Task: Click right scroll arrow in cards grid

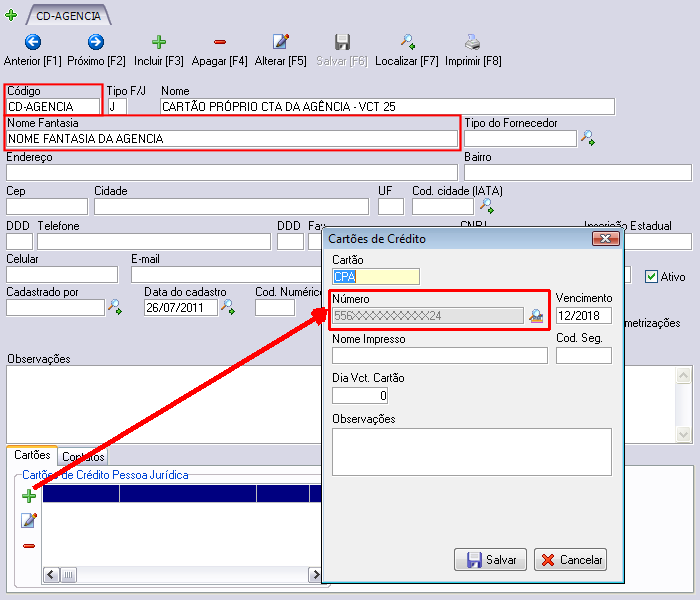Action: tap(315, 575)
